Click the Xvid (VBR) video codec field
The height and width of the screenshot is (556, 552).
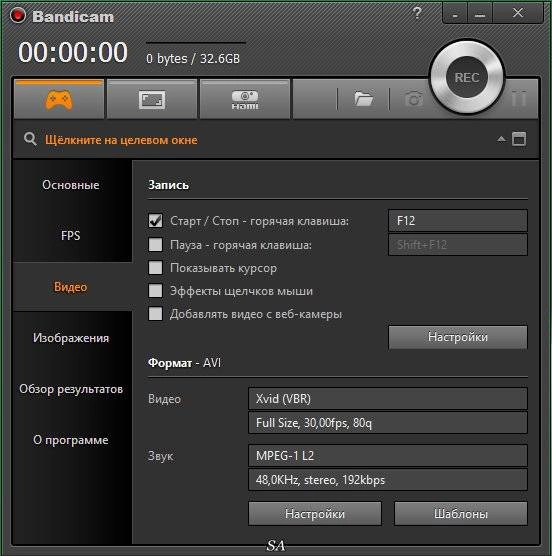pos(387,399)
